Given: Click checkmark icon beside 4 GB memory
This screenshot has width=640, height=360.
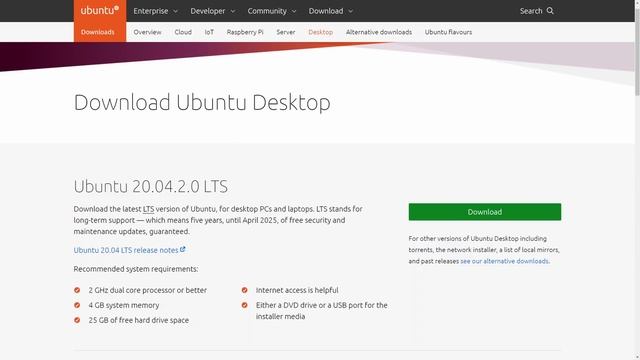Looking at the screenshot, I should (x=77, y=305).
